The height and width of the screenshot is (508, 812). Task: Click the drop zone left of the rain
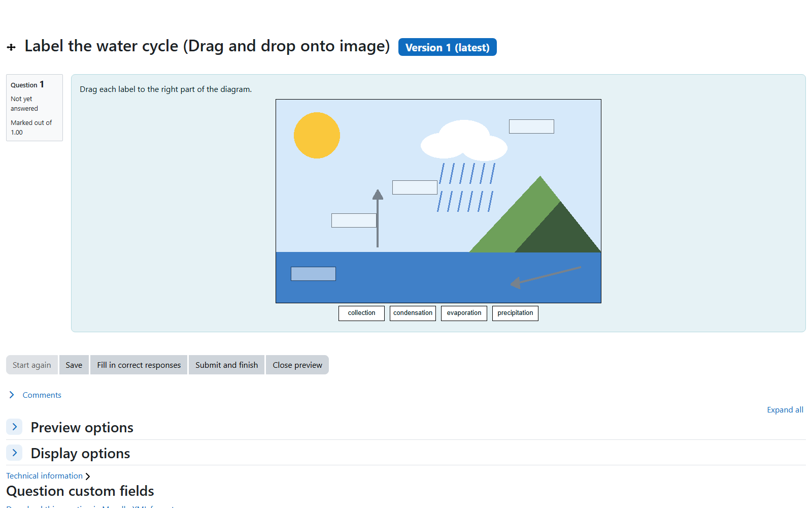click(x=415, y=187)
